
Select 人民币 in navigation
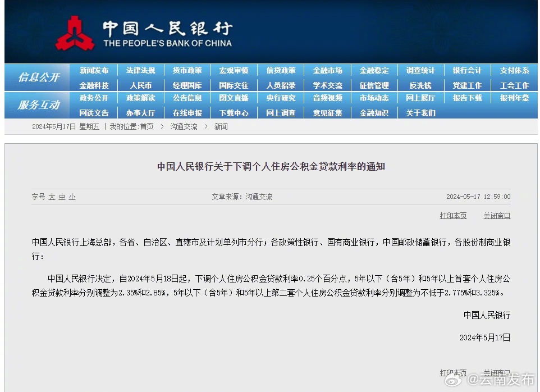(140, 85)
